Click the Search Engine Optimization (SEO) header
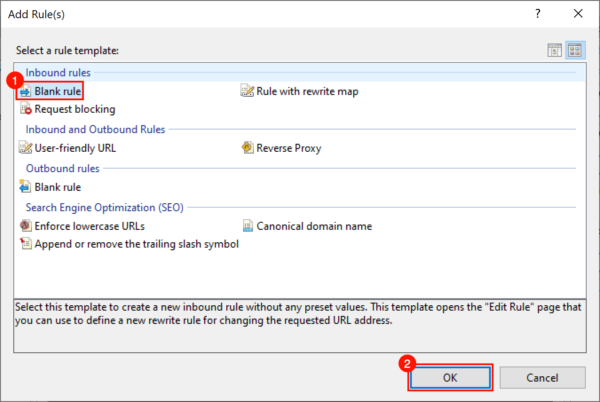The image size is (600, 402). (105, 206)
